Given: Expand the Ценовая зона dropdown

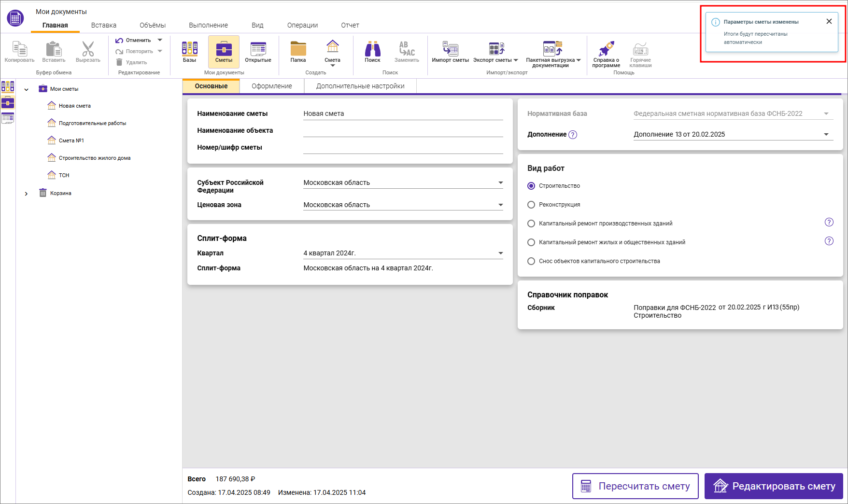Looking at the screenshot, I should (x=500, y=205).
